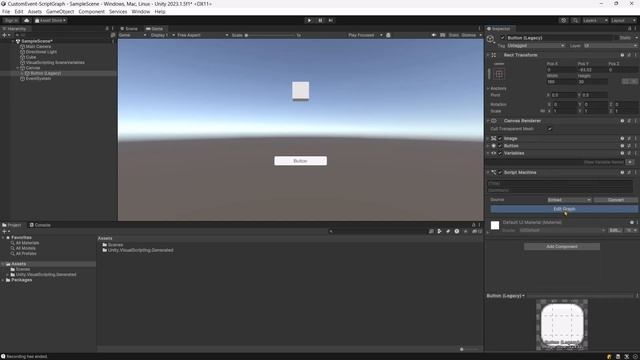640x360 pixels.
Task: Open the Asset Store button
Action: click(x=50, y=20)
